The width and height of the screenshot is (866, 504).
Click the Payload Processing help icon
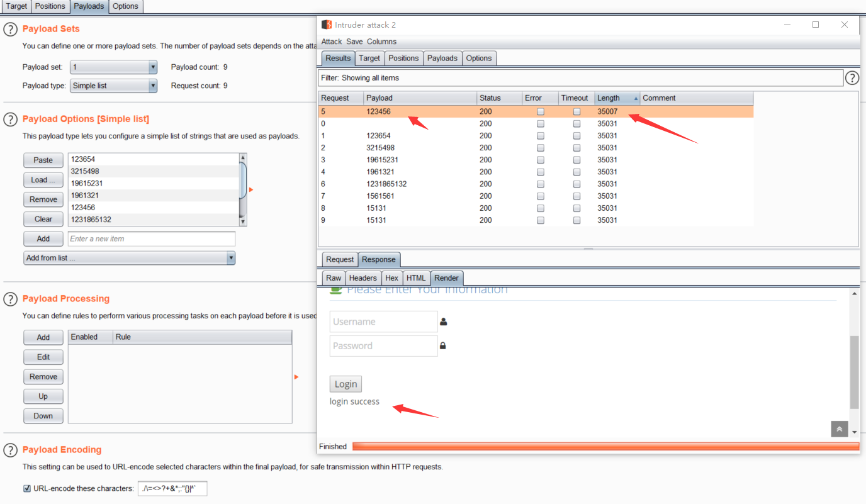(x=10, y=300)
